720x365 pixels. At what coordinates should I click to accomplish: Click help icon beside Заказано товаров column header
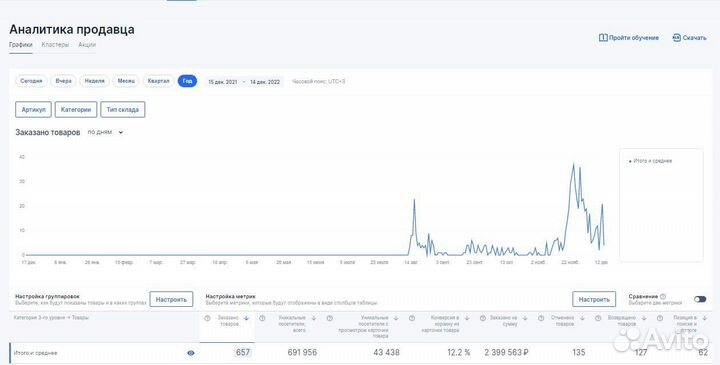207,318
